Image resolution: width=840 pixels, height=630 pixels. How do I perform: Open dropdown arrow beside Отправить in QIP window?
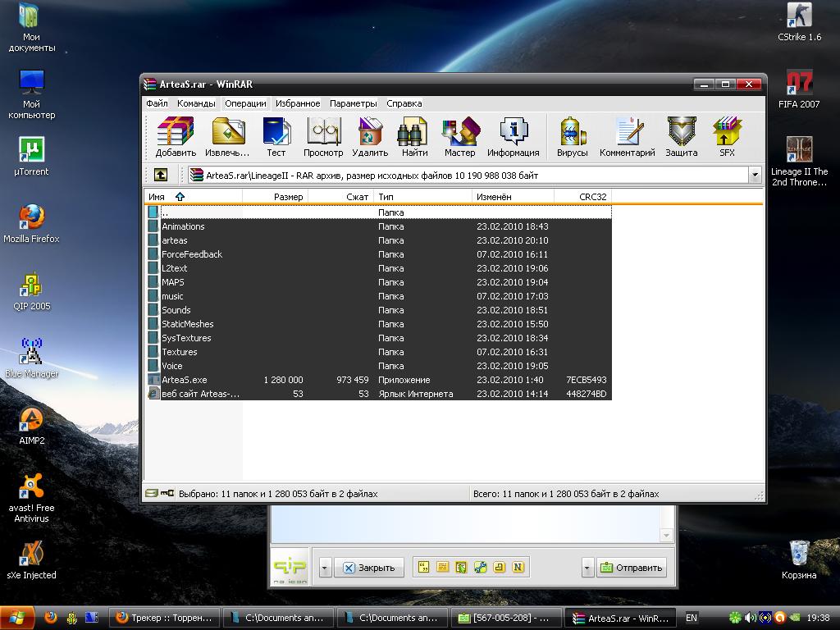tap(587, 568)
